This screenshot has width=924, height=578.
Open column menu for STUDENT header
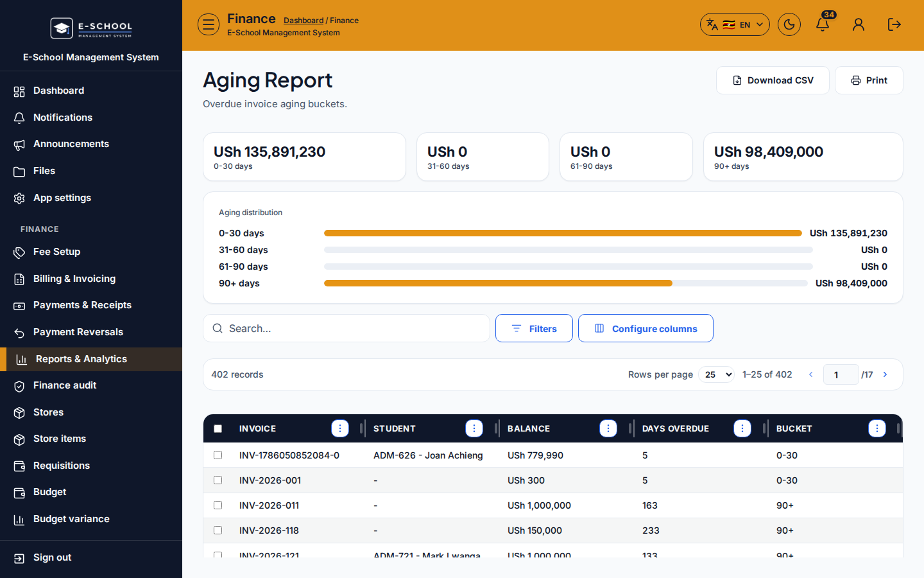pyautogui.click(x=474, y=428)
